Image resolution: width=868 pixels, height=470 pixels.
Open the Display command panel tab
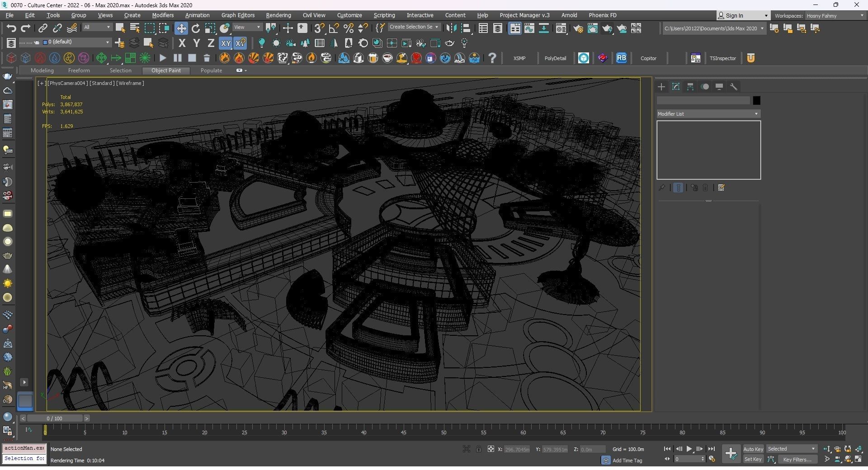[719, 87]
